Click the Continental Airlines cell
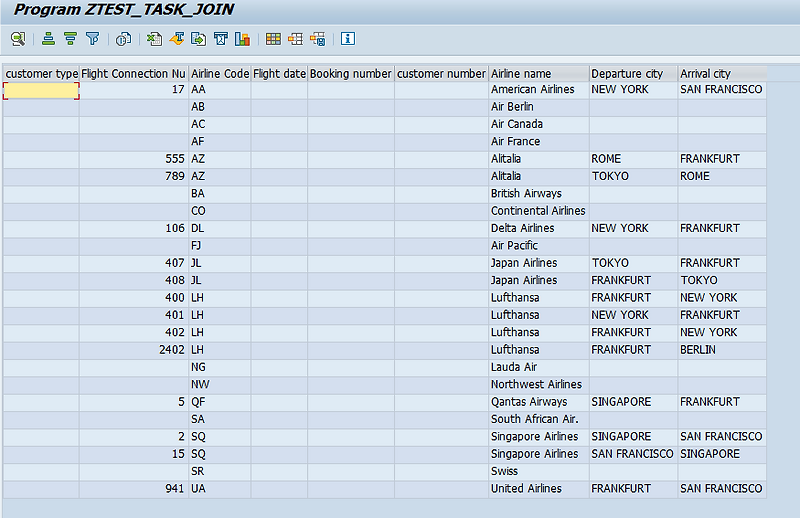Image resolution: width=800 pixels, height=518 pixels. (539, 211)
